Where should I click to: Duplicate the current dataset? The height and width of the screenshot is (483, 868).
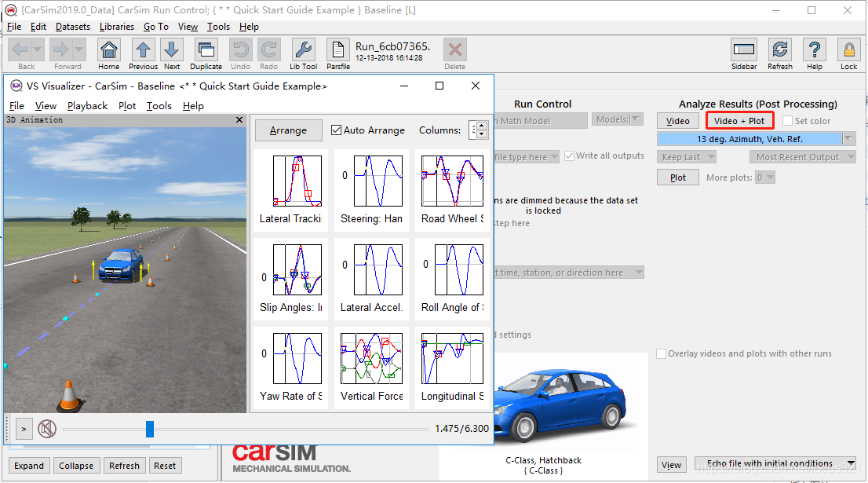[x=206, y=49]
